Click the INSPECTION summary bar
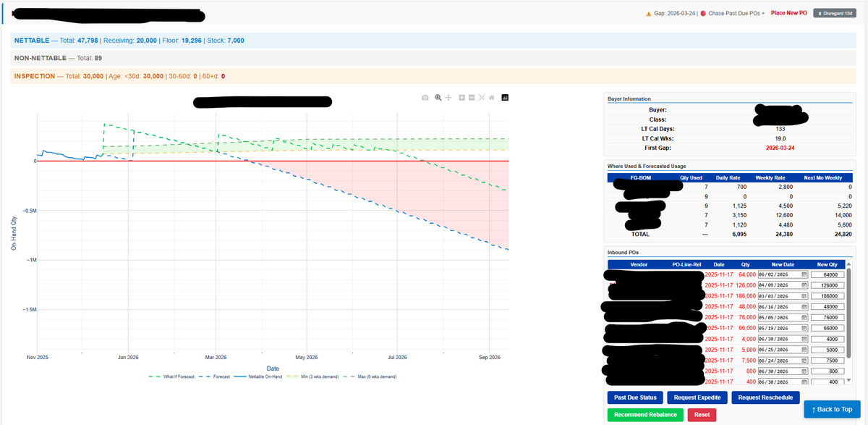868x425 pixels. [x=432, y=75]
